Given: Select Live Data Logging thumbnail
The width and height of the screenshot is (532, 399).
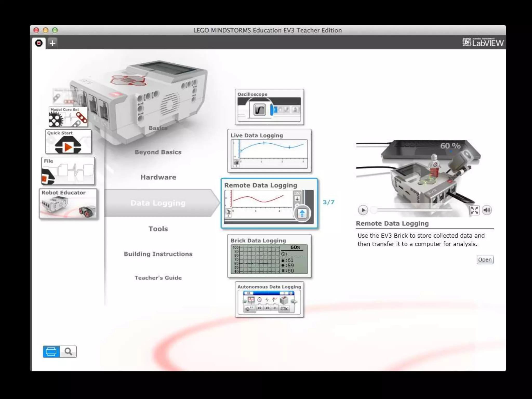Looking at the screenshot, I should pos(269,151).
